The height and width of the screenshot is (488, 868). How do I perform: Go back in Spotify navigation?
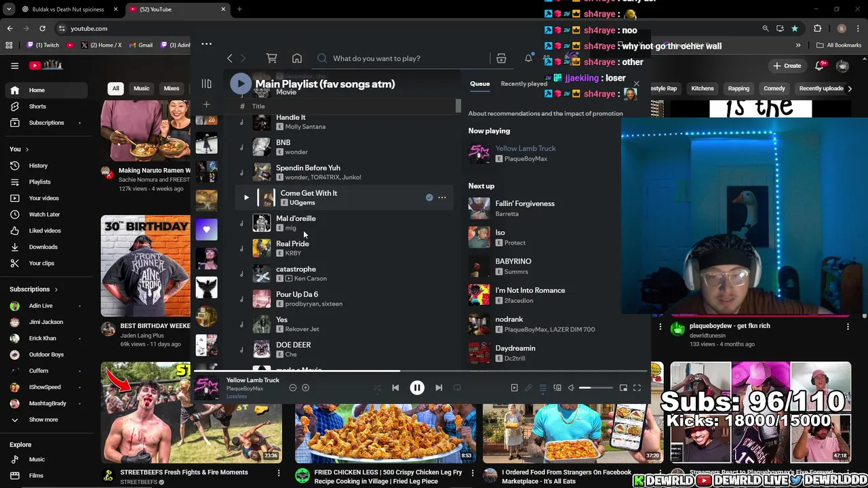click(230, 58)
